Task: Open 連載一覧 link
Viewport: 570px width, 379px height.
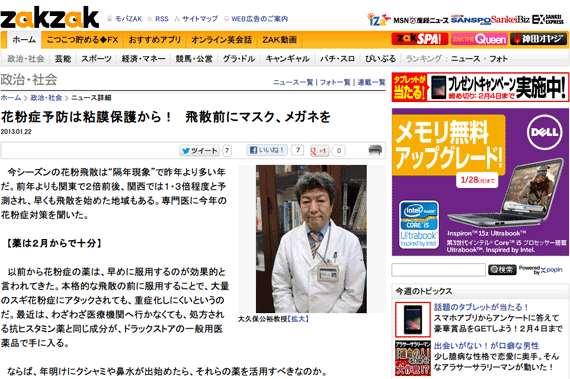Action: tap(371, 82)
